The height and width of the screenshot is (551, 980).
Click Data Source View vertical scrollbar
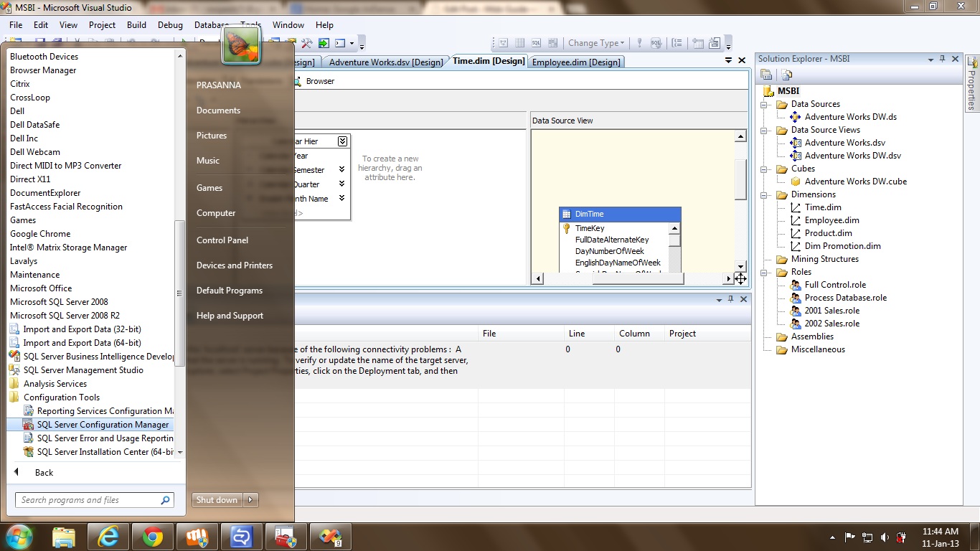pos(740,179)
